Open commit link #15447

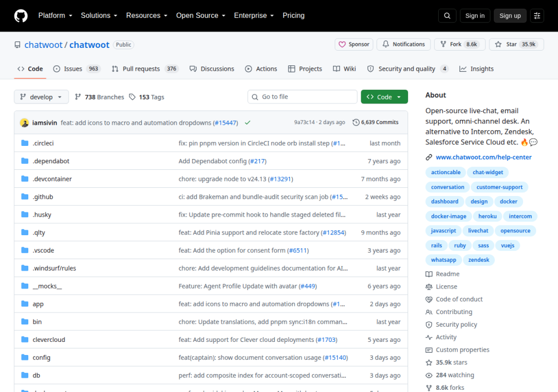click(225, 122)
